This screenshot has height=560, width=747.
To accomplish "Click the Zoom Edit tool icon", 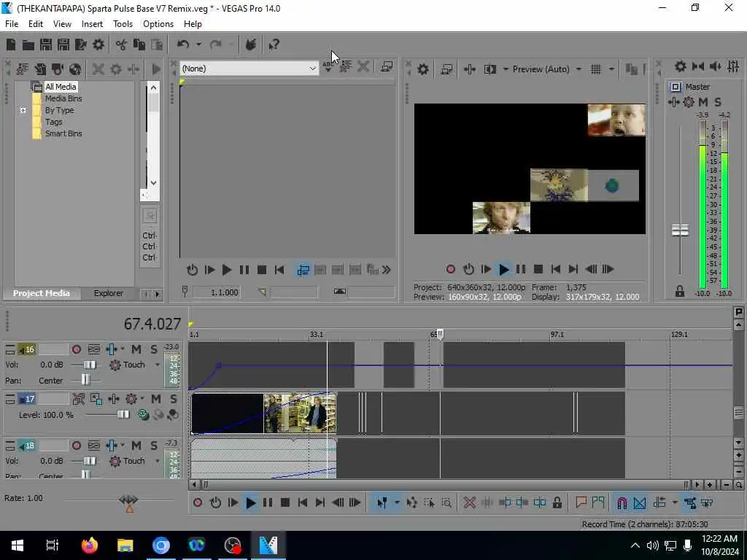I will pyautogui.click(x=446, y=502).
